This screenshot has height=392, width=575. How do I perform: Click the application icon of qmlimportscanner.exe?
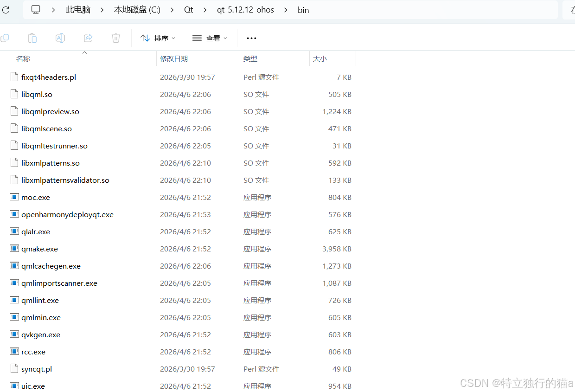[14, 283]
